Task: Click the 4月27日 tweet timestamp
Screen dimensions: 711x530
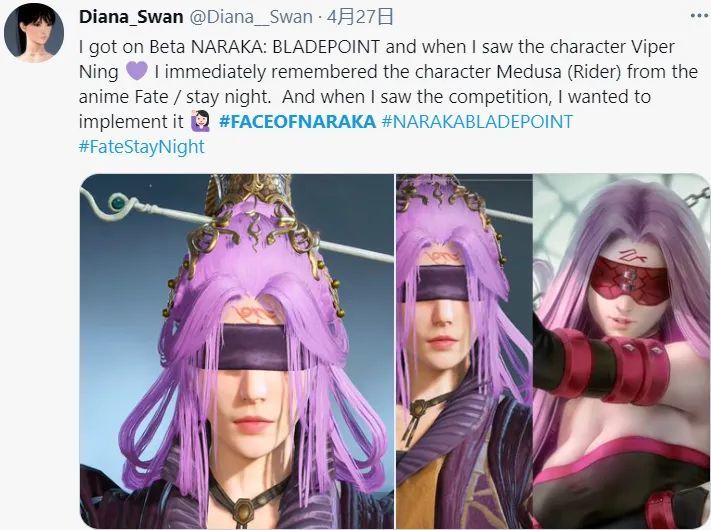Action: pos(360,17)
